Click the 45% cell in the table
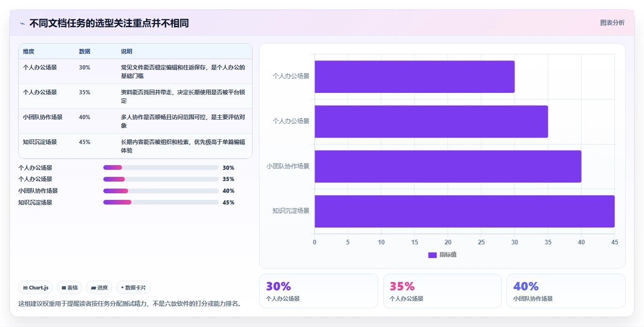The width and height of the screenshot is (644, 327). [84, 142]
